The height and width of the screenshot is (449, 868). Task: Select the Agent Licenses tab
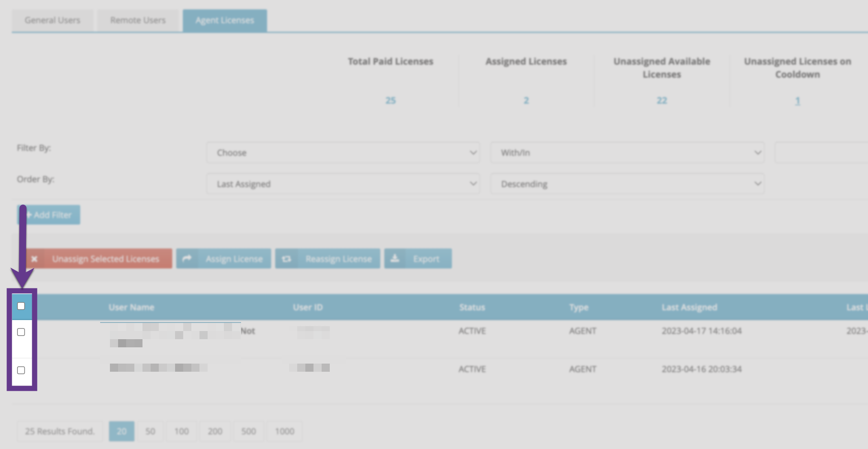(225, 20)
